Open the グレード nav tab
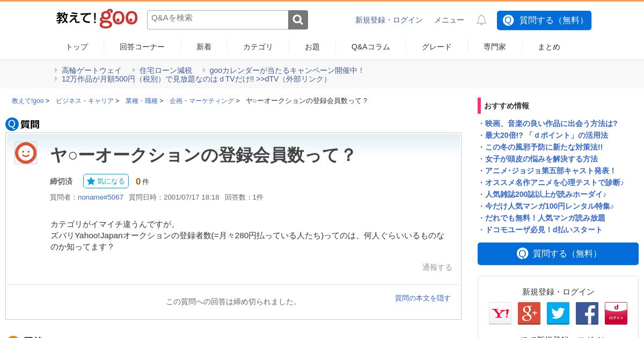 pyautogui.click(x=437, y=47)
